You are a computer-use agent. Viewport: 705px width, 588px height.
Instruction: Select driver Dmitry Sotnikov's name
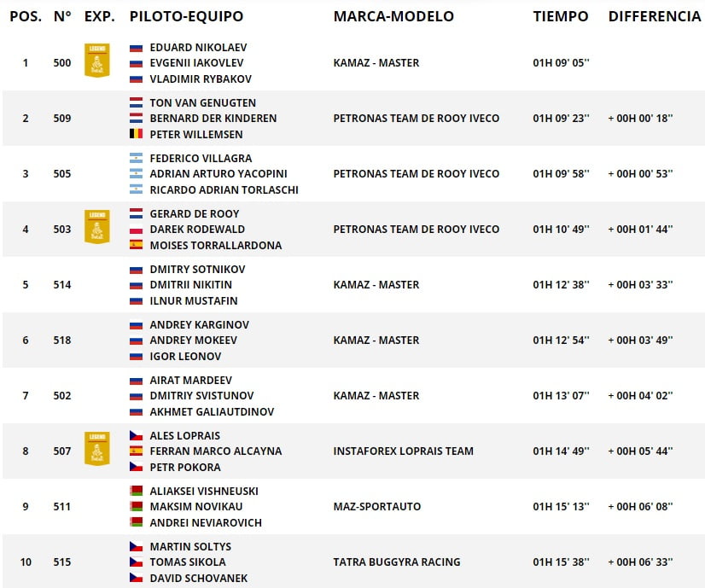coord(197,270)
